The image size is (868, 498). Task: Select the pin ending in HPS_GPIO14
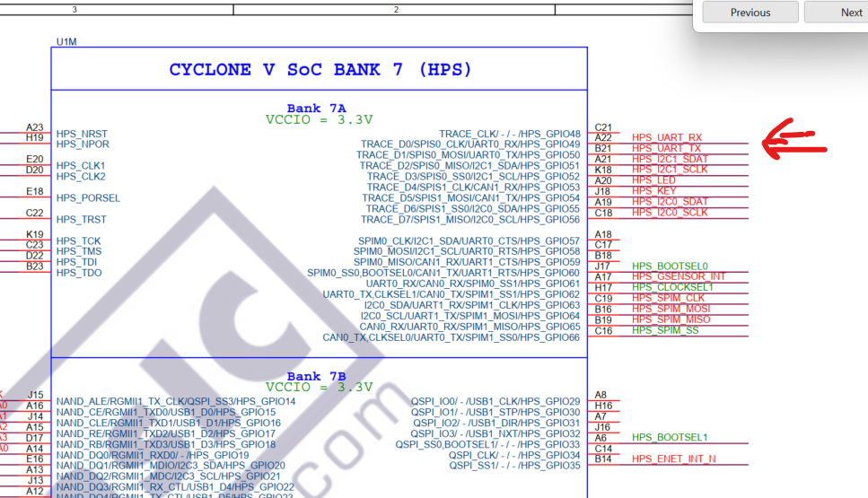(175, 402)
